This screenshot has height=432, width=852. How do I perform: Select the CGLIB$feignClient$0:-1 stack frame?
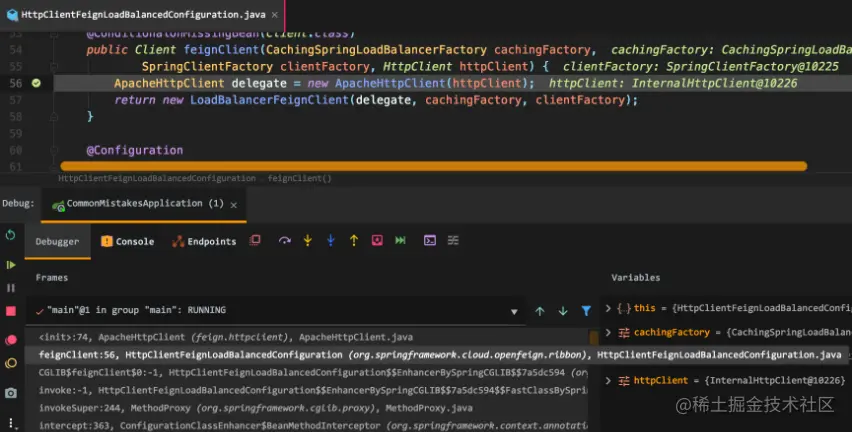[x=307, y=372]
